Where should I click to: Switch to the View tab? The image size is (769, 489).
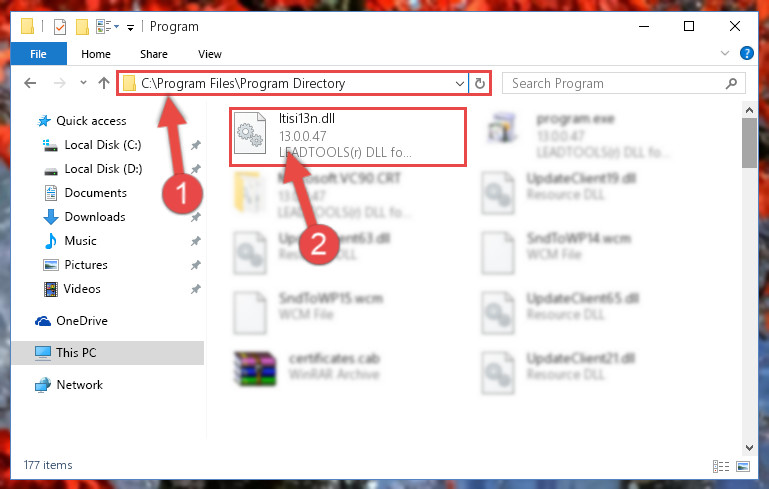coord(210,54)
